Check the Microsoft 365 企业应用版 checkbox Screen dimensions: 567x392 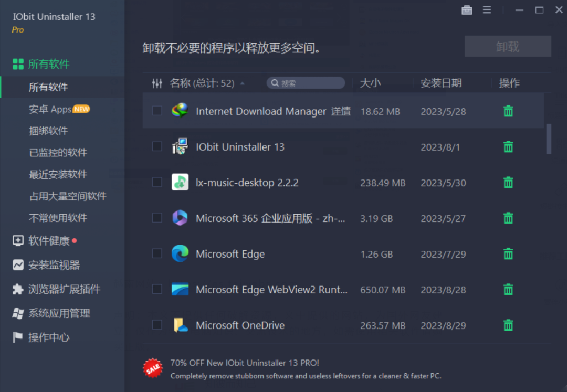[157, 218]
